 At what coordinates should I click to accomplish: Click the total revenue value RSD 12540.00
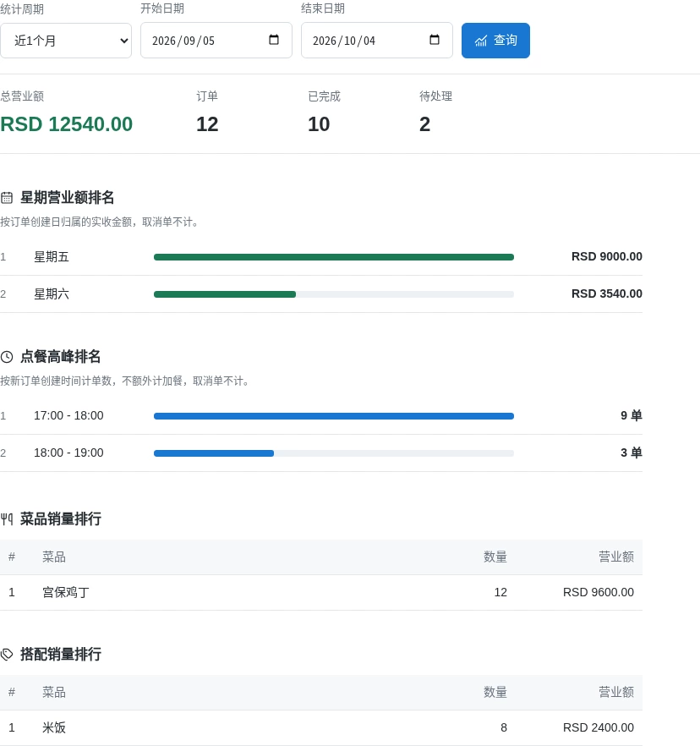pyautogui.click(x=66, y=124)
